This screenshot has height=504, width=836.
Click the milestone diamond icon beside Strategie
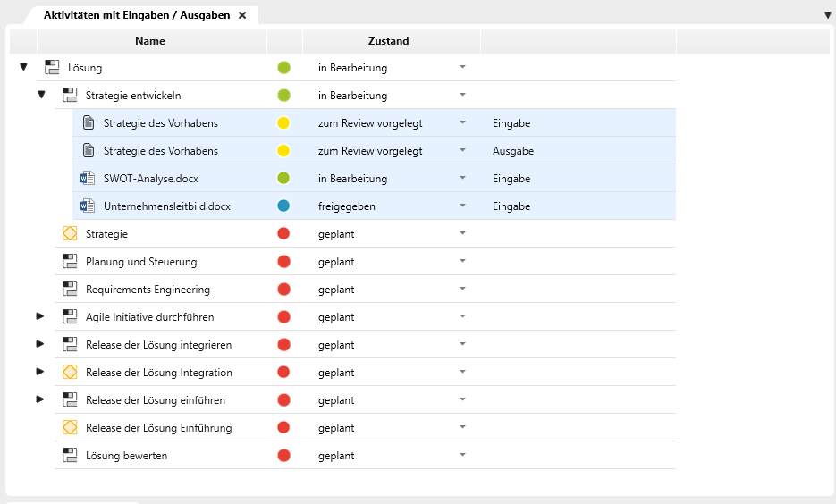(x=70, y=234)
